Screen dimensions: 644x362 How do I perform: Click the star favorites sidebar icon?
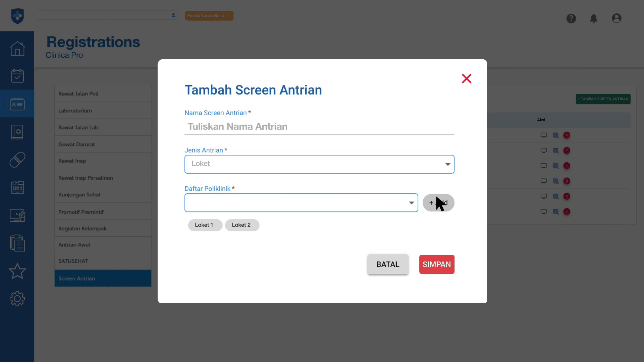click(17, 271)
